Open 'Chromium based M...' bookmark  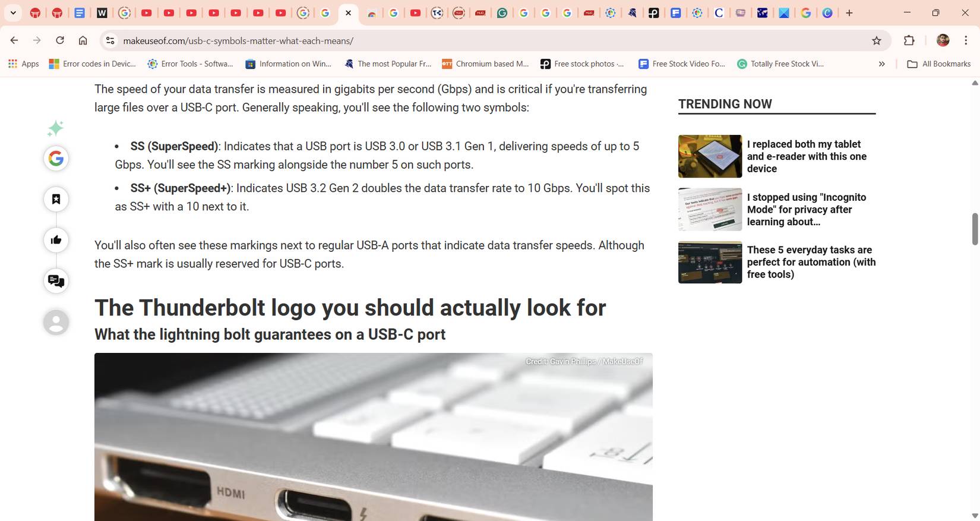tap(485, 64)
